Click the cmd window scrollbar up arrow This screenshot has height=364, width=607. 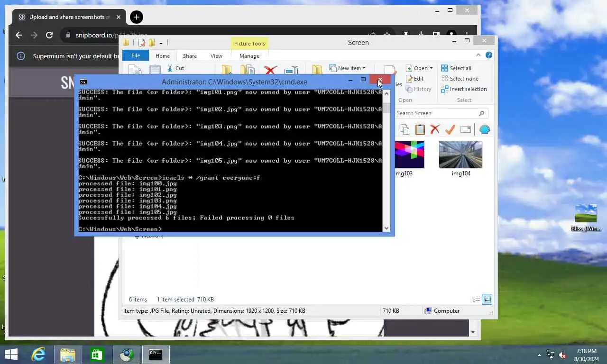coord(386,93)
